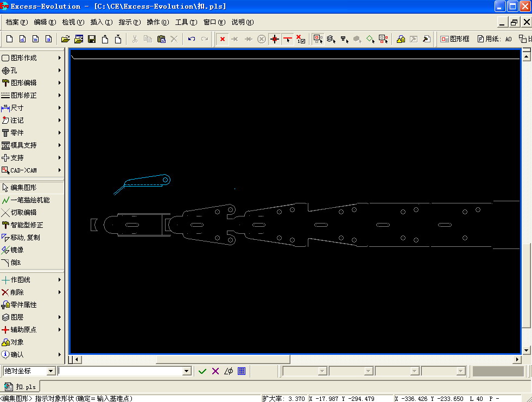Expand the 图形作成 submenu
Screen dimensions: 532x402
(32, 58)
